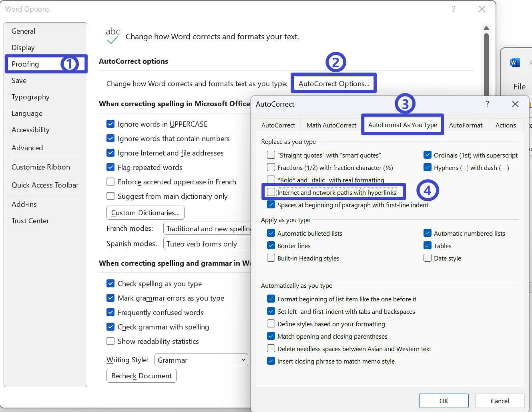
Task: Cancel the AutoCorrect dialog
Action: (500, 401)
